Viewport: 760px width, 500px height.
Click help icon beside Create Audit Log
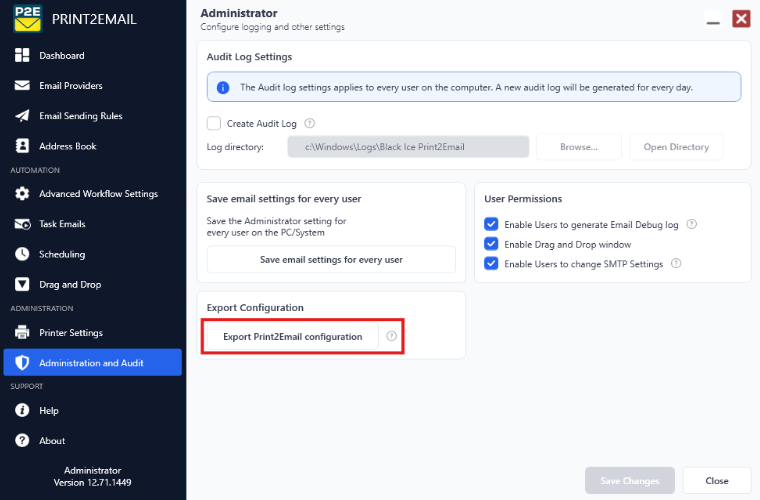(309, 123)
